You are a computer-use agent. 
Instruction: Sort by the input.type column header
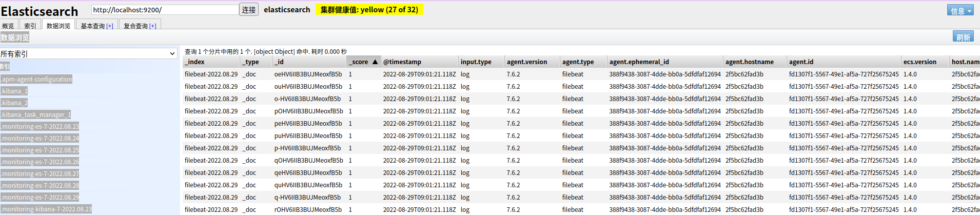tap(481, 62)
